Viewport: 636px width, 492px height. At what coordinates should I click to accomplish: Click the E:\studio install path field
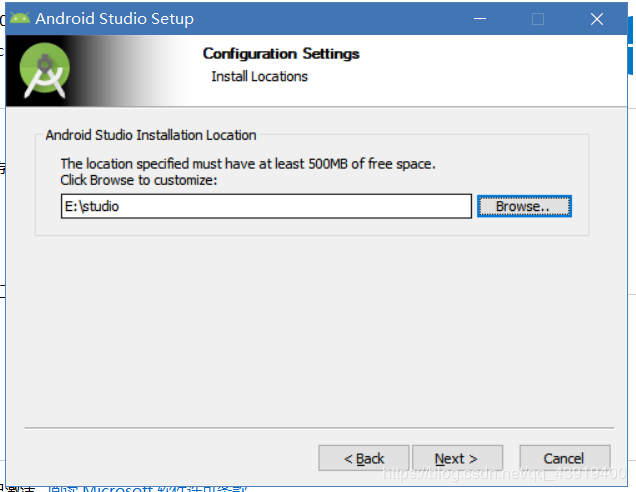[x=265, y=206]
